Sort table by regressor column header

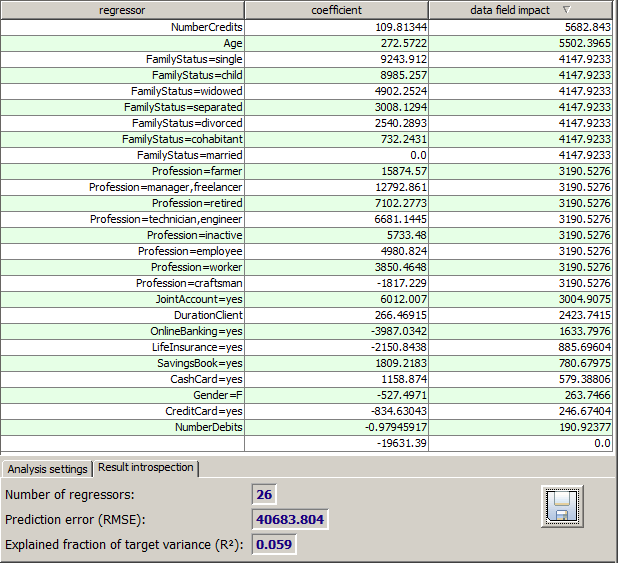122,10
